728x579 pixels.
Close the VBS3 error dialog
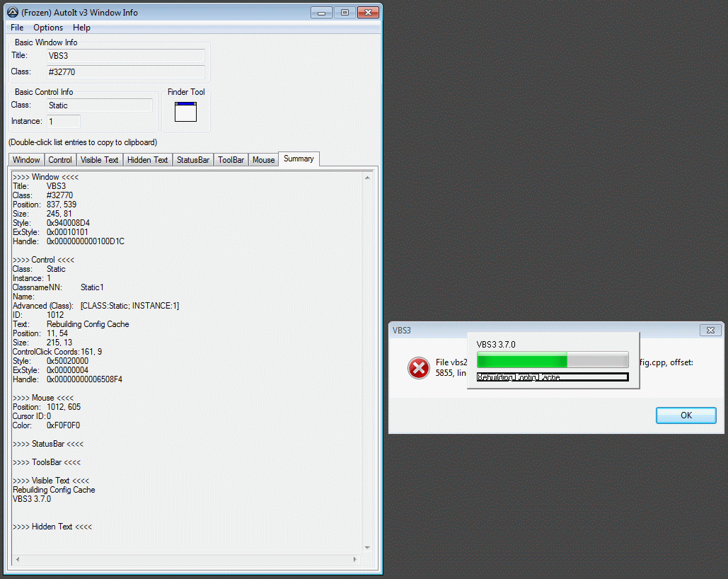pos(710,331)
